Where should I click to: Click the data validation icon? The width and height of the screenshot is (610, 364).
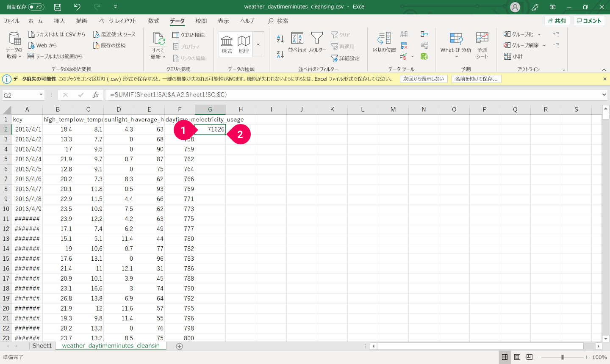403,56
